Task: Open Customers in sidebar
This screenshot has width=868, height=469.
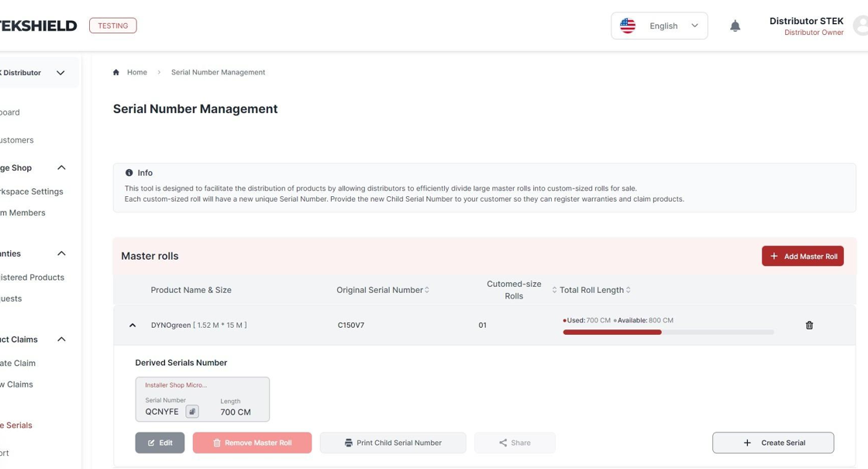Action: point(16,140)
